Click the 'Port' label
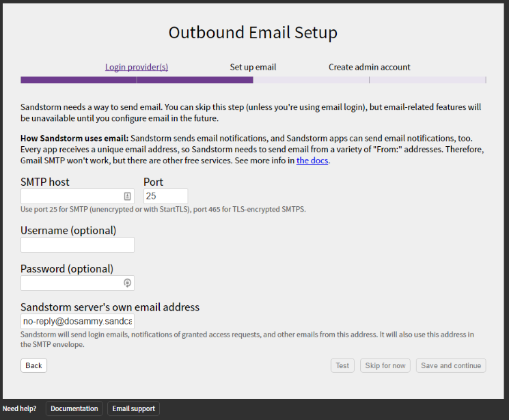Screen dimensions: 509x420 pyautogui.click(x=153, y=182)
